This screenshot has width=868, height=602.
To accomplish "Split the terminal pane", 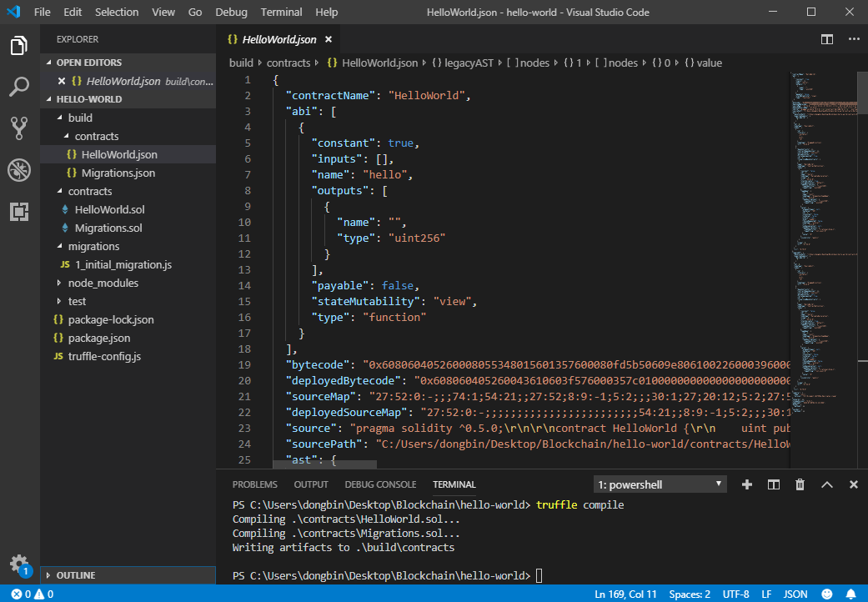I will 773,484.
